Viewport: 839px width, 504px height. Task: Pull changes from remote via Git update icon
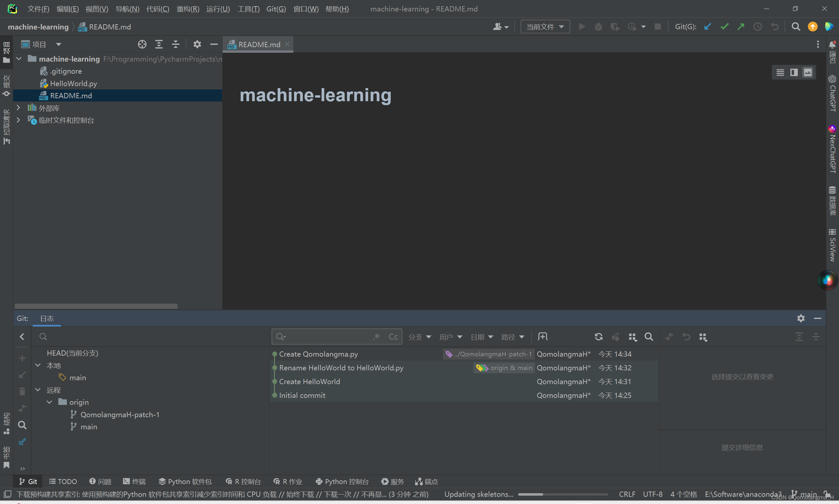pyautogui.click(x=708, y=27)
